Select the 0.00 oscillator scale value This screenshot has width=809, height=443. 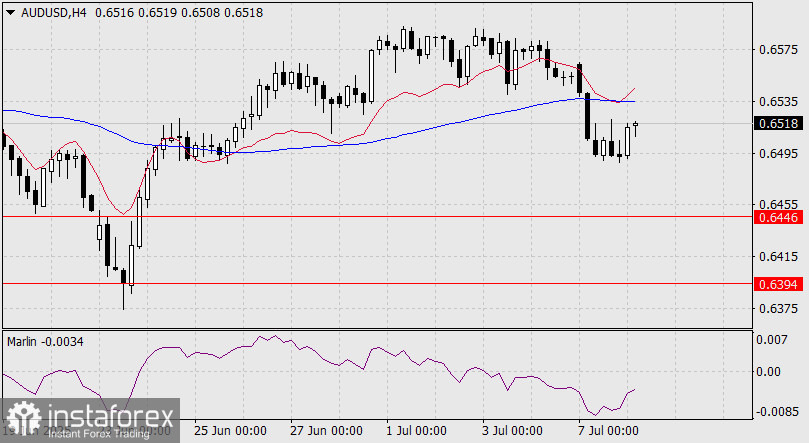click(x=768, y=372)
